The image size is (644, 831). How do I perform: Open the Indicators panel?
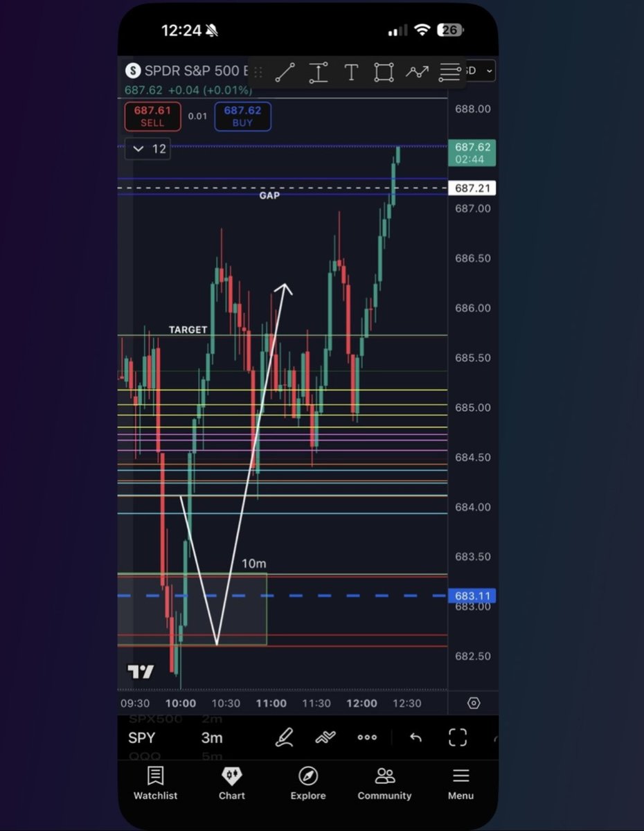click(325, 737)
